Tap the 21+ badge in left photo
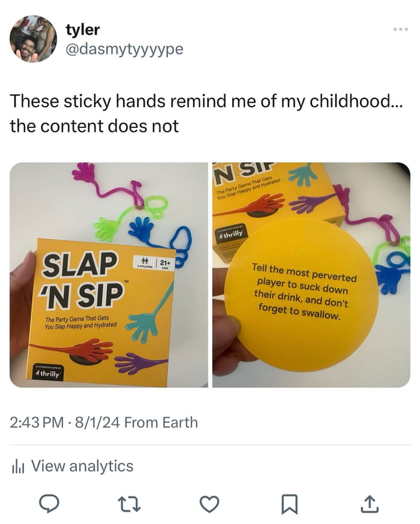This screenshot has width=420, height=524. 166,264
